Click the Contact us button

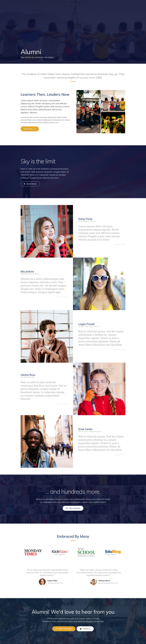pos(85,628)
